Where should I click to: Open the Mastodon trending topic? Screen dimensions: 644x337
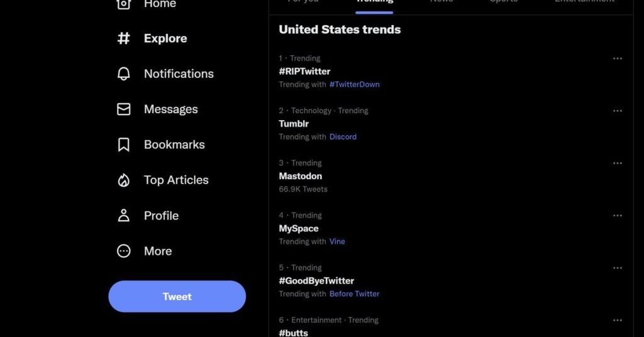click(300, 176)
